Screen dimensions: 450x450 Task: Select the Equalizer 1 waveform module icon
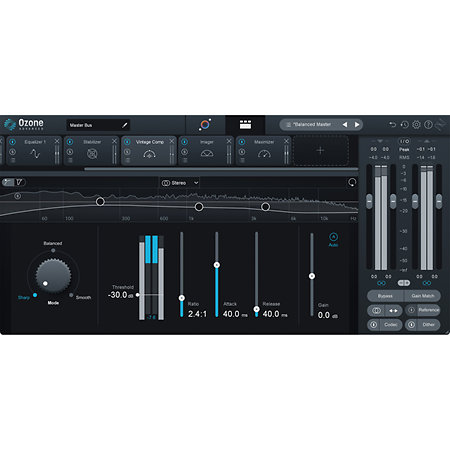(x=35, y=154)
